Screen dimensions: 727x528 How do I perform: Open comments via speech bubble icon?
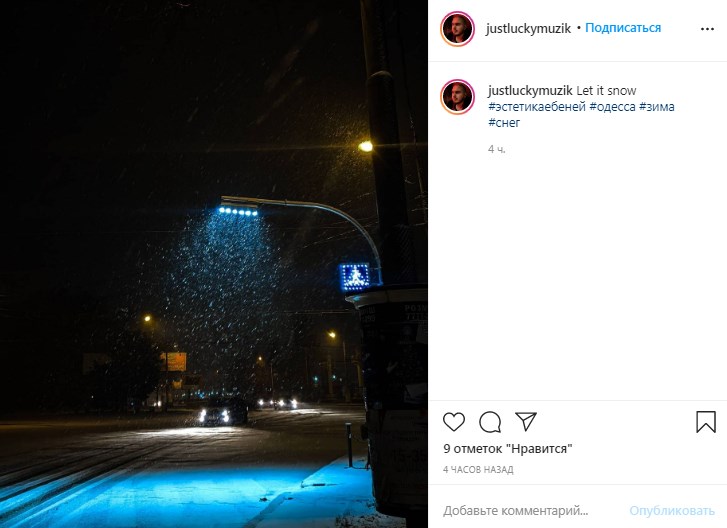coord(490,422)
